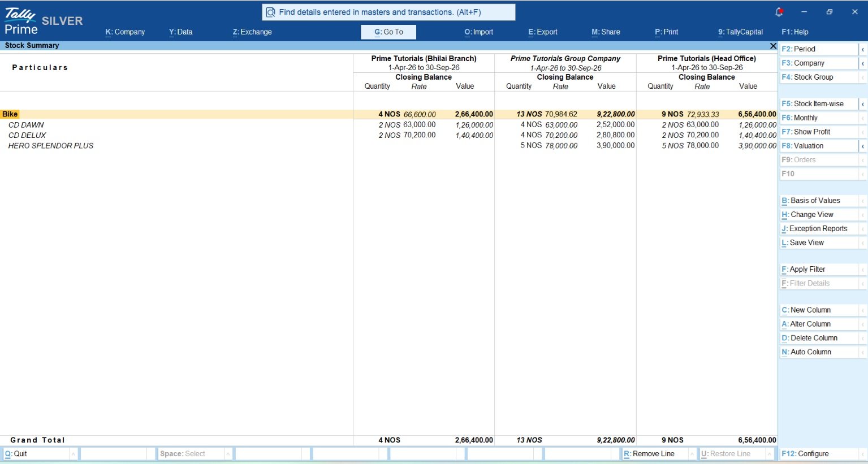Viewport: 868px width, 464px height.
Task: Click F3: Company button
Action: click(x=819, y=63)
